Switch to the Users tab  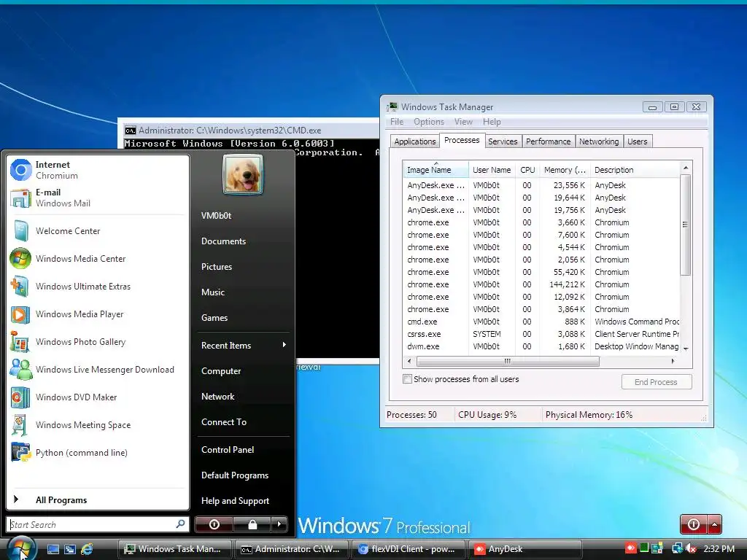[x=637, y=141]
